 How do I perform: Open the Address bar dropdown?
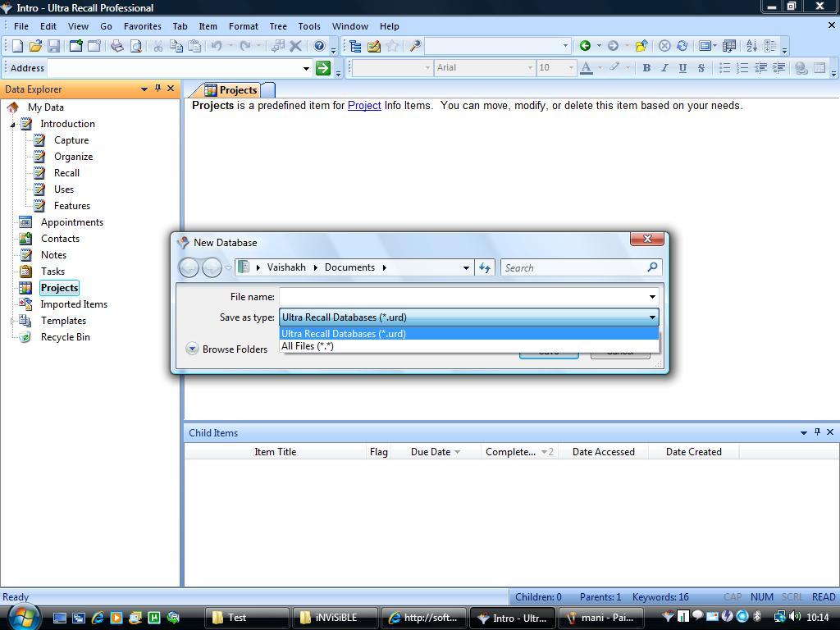click(306, 68)
